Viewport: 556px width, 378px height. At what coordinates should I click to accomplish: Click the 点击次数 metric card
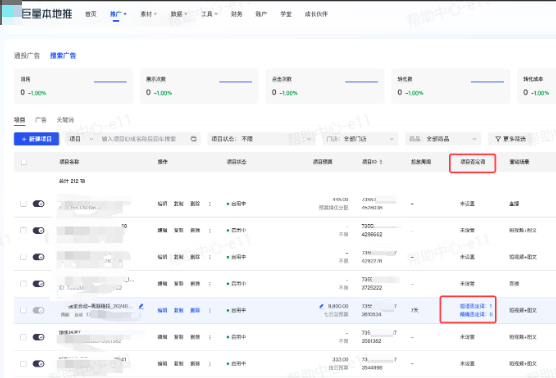tap(325, 86)
